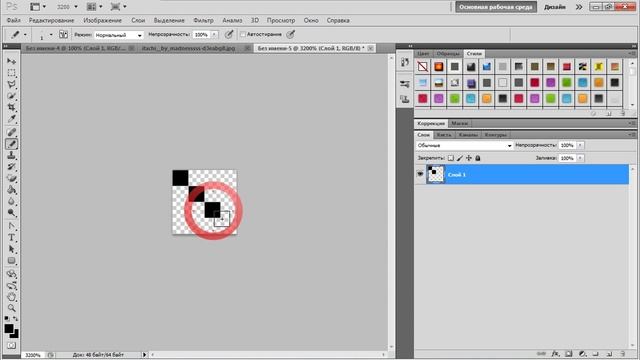Viewport: 640px width, 360px height.
Task: Select the Clone Stamp tool
Action: [x=11, y=155]
